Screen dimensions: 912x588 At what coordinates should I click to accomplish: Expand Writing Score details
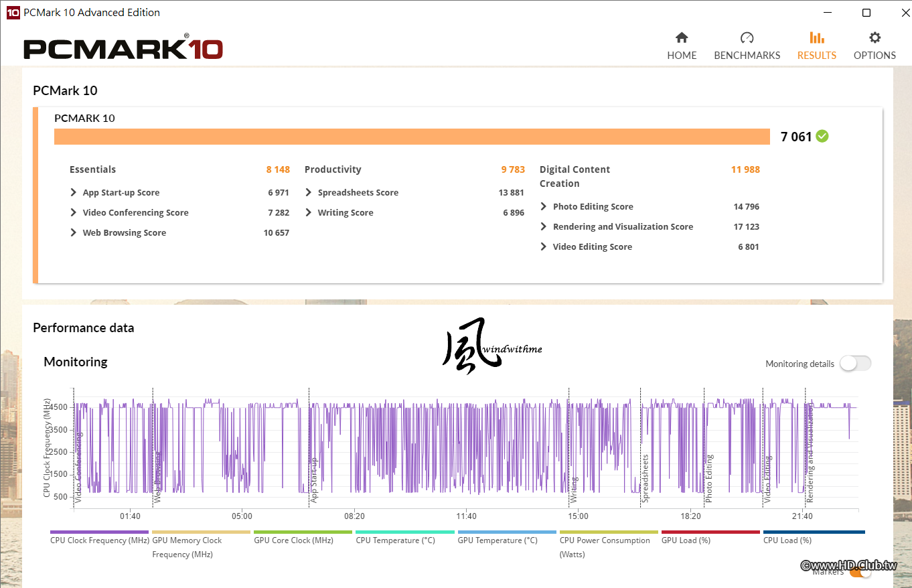pos(308,212)
